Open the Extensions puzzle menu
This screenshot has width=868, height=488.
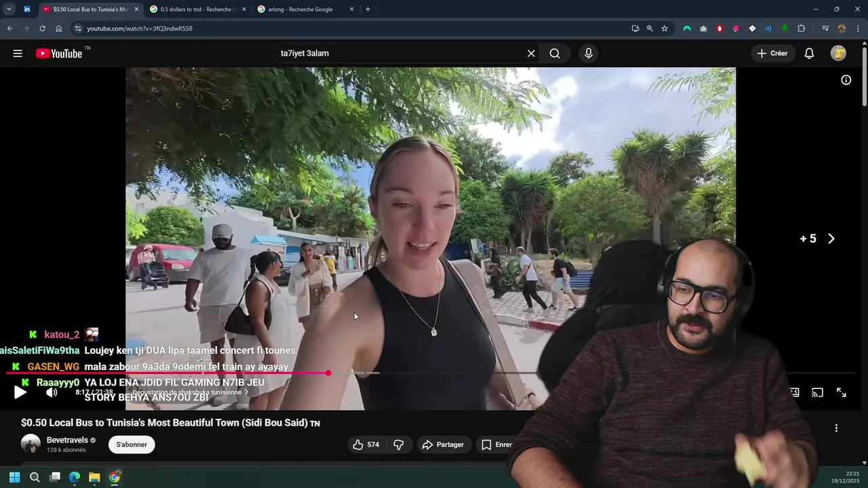click(801, 28)
